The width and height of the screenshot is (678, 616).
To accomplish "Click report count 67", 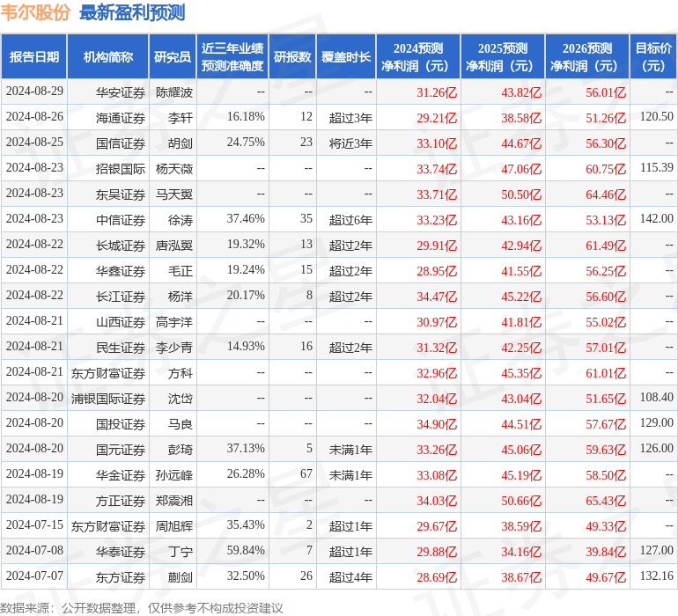I will click(306, 473).
